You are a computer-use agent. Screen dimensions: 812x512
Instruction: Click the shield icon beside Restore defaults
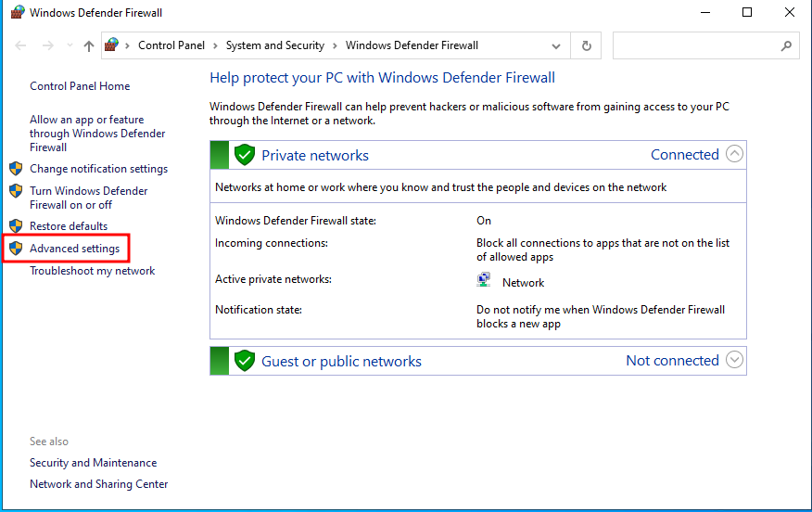pyautogui.click(x=16, y=226)
